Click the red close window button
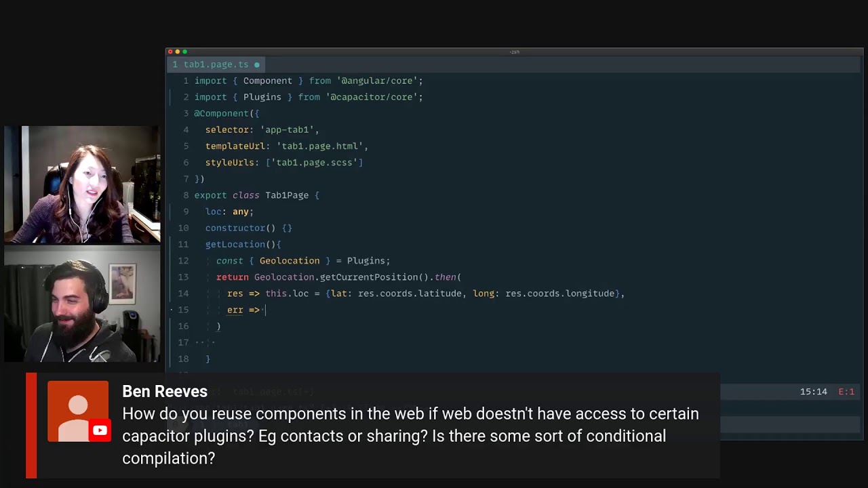Screen dimensions: 868x488 170,52
